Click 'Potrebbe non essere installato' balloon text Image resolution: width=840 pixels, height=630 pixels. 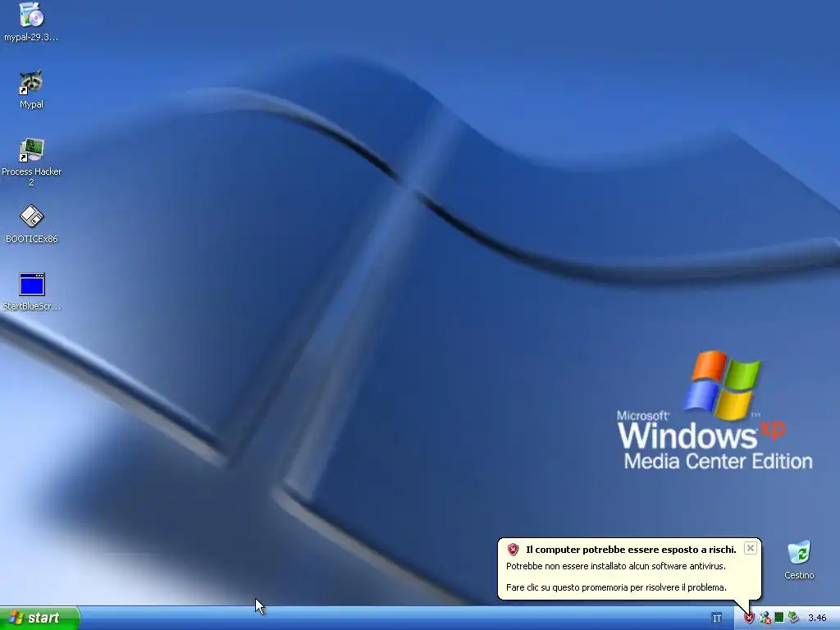pos(615,566)
